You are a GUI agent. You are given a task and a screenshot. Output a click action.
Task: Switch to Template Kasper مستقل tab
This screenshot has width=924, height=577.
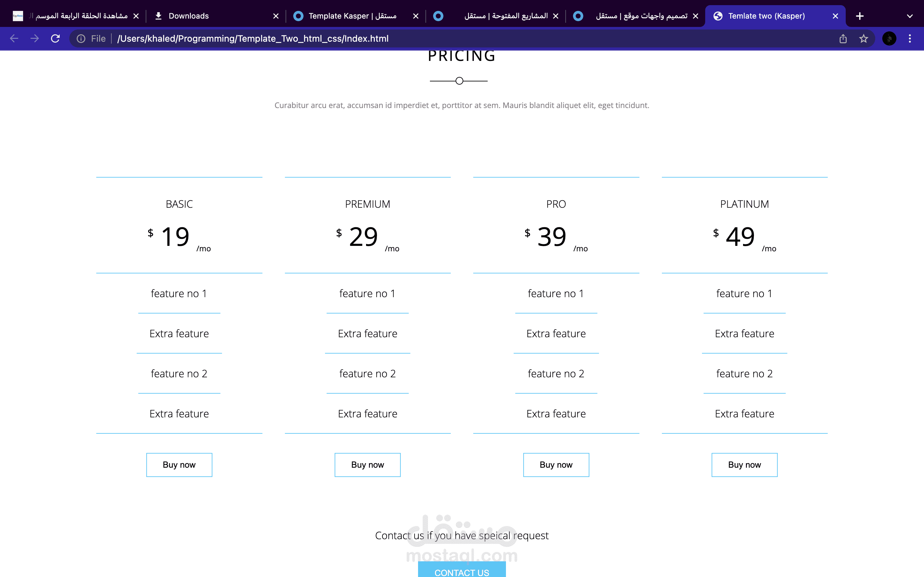tap(352, 16)
